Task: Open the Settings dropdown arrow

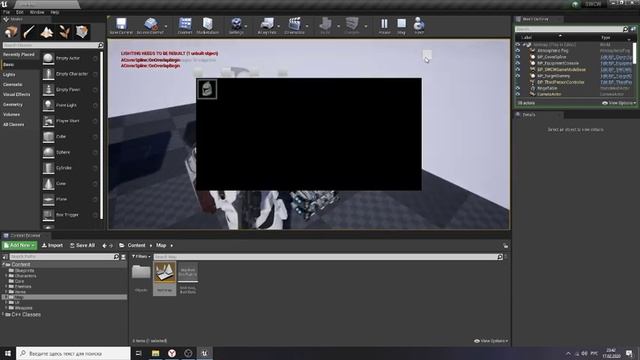Action: pyautogui.click(x=246, y=27)
